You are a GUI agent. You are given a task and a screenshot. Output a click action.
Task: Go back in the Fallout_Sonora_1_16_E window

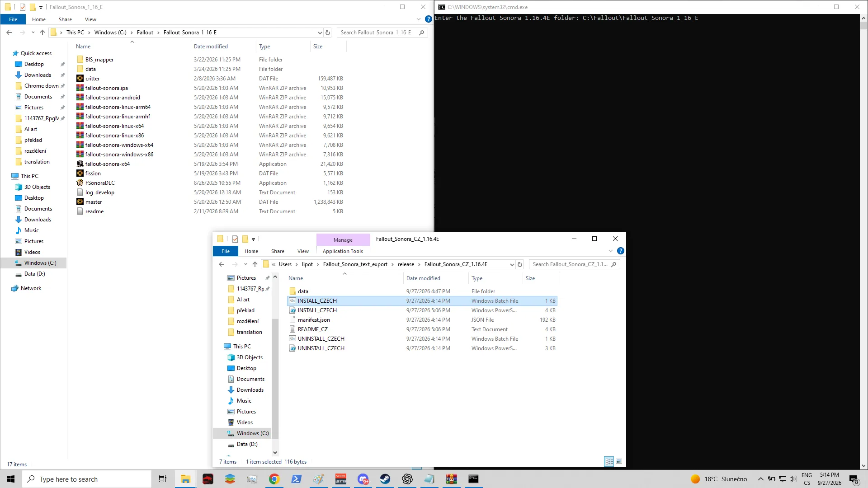point(9,33)
